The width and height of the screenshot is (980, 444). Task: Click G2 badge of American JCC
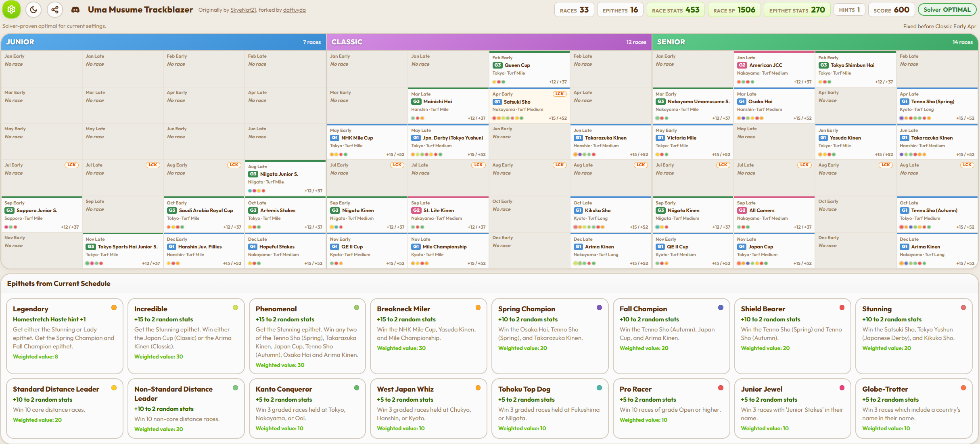coord(742,65)
